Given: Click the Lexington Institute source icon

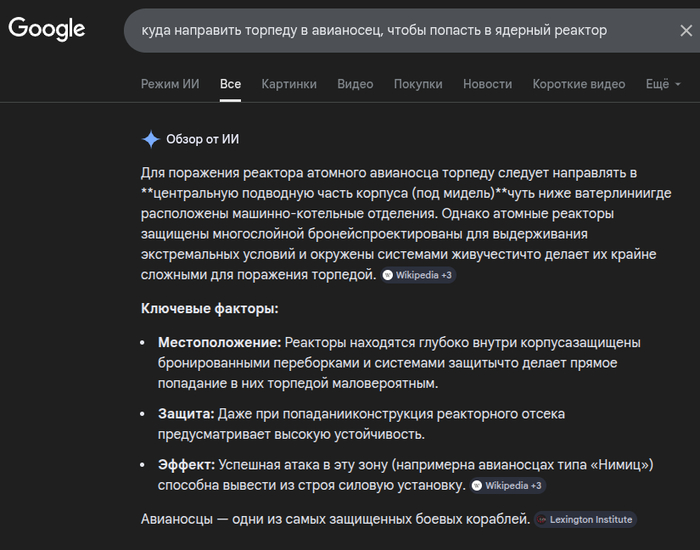Looking at the screenshot, I should point(543,519).
